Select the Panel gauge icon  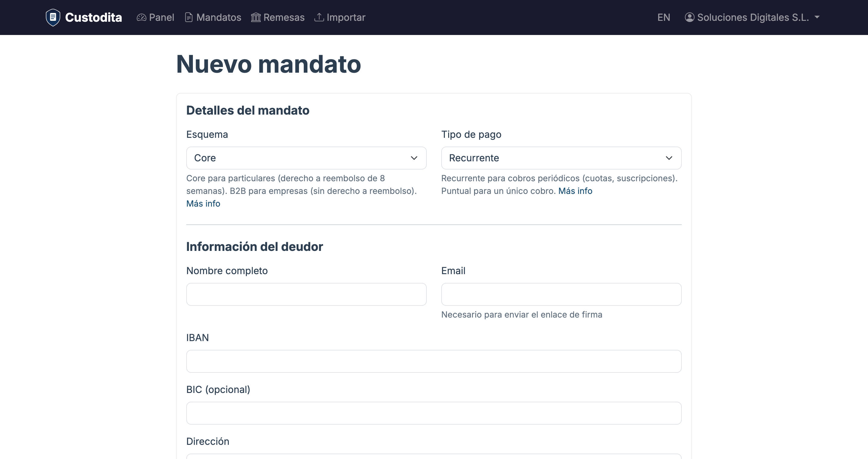(142, 17)
